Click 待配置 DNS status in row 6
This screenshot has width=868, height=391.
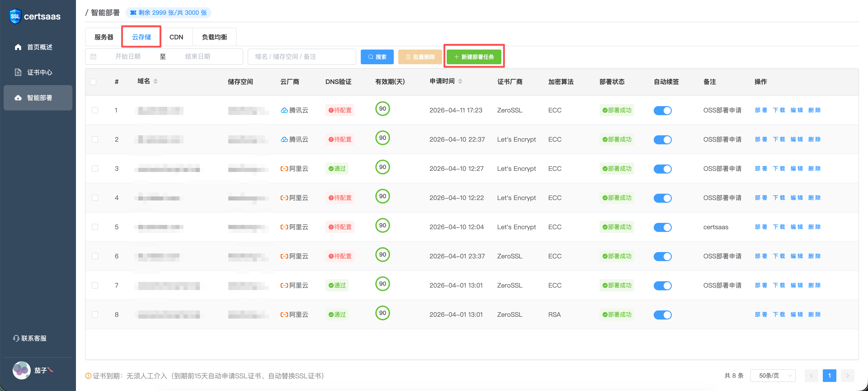340,256
